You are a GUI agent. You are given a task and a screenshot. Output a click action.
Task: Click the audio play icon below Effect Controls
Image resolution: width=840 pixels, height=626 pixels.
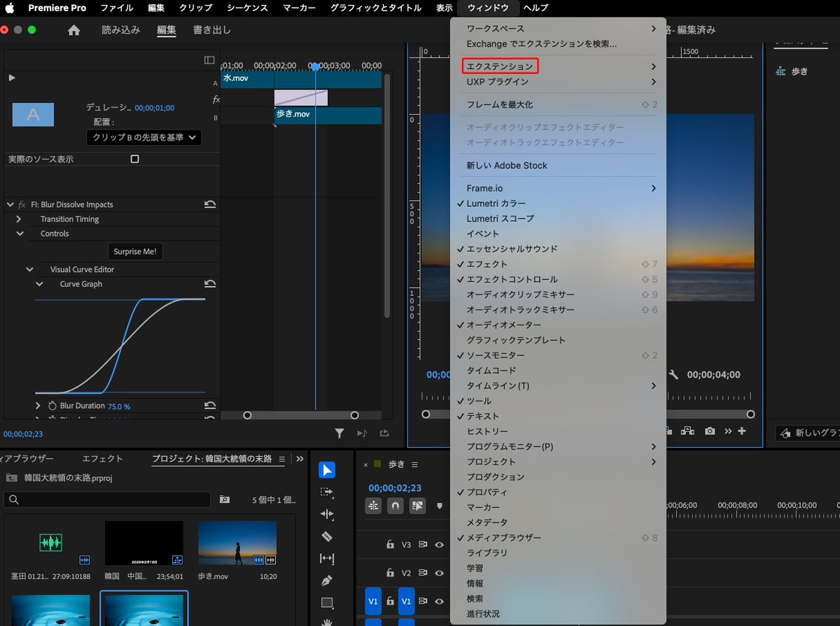tap(362, 434)
